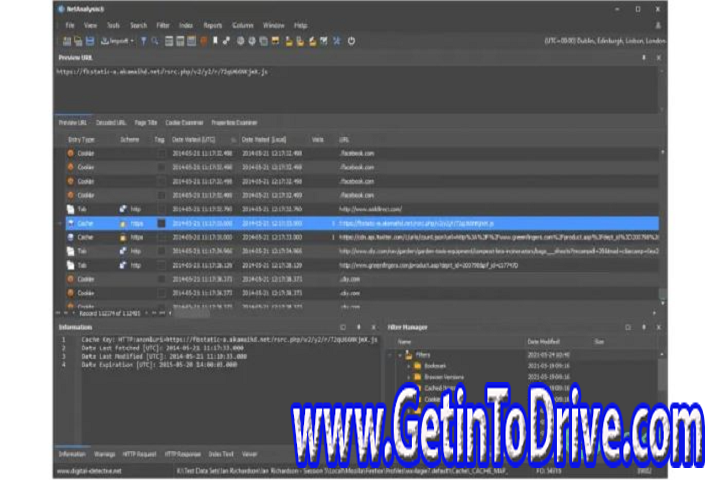Open the Help menu
The height and width of the screenshot is (480, 720).
(300, 26)
